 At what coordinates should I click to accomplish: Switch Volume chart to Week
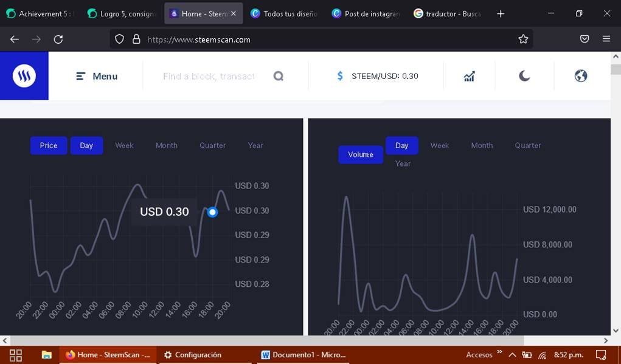coord(440,146)
